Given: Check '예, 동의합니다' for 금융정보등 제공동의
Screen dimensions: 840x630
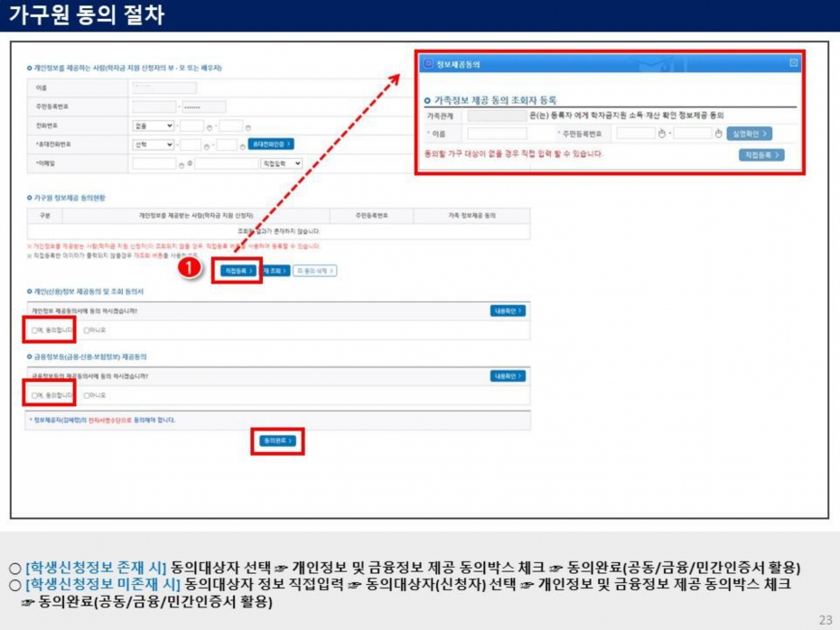Looking at the screenshot, I should click(34, 395).
